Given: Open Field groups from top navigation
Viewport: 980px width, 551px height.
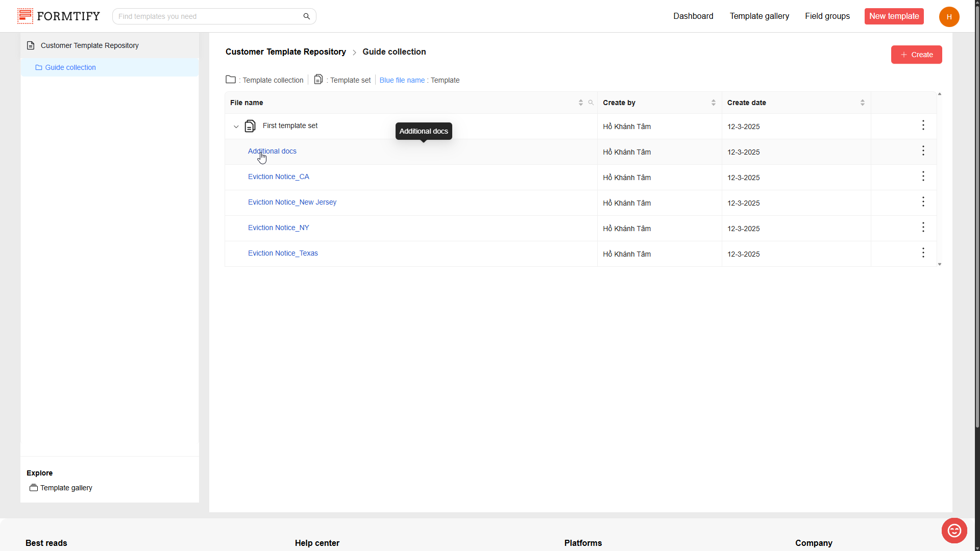Looking at the screenshot, I should tap(827, 16).
